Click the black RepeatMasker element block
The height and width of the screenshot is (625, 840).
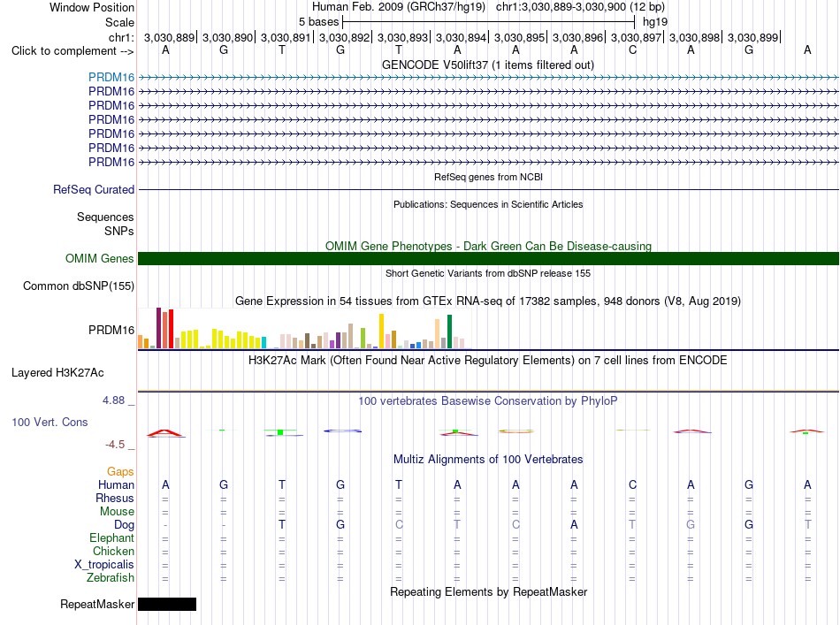coord(167,604)
